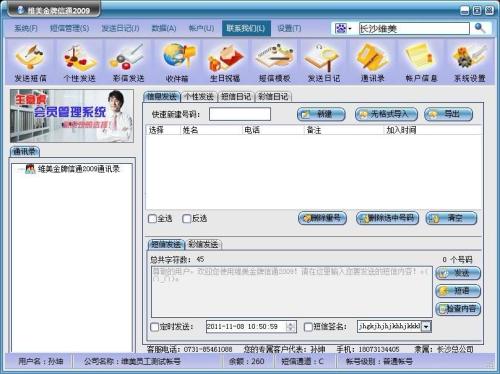500x374 pixels.
Task: Click the 短信通道: C status entry
Action: click(x=302, y=361)
